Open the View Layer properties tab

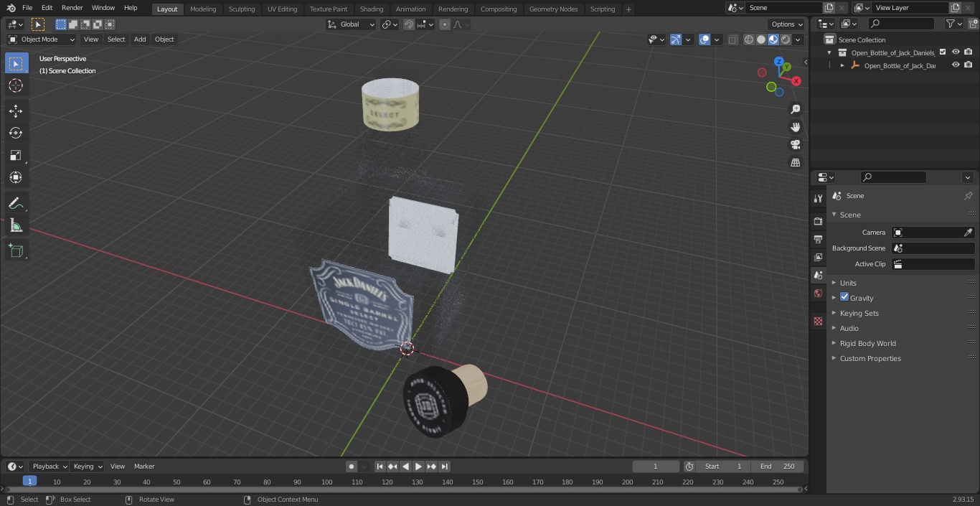[818, 257]
